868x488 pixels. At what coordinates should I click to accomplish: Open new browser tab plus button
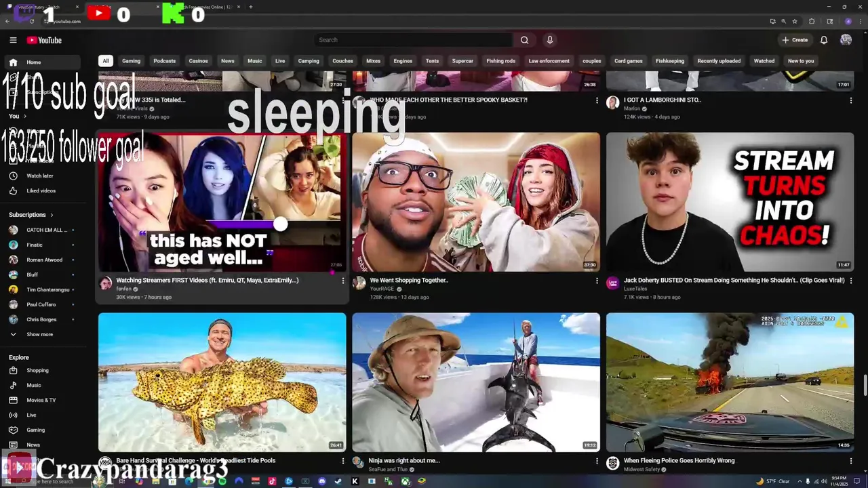pos(251,7)
